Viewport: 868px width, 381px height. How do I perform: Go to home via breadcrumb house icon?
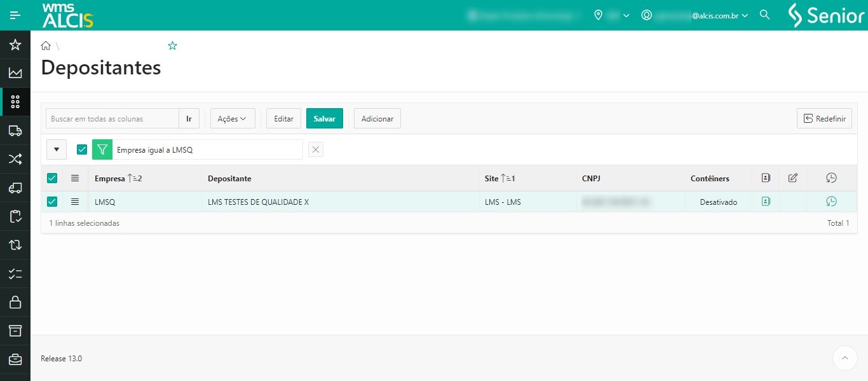click(46, 46)
